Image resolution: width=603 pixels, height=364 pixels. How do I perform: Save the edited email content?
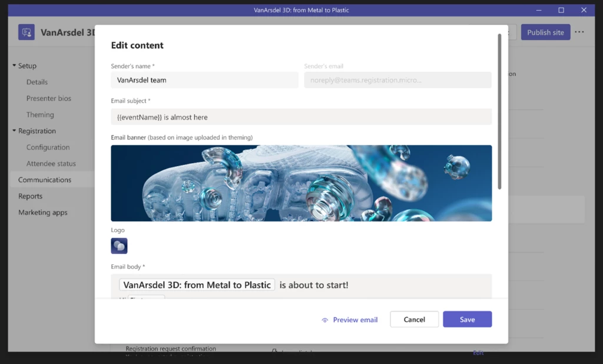[467, 319]
